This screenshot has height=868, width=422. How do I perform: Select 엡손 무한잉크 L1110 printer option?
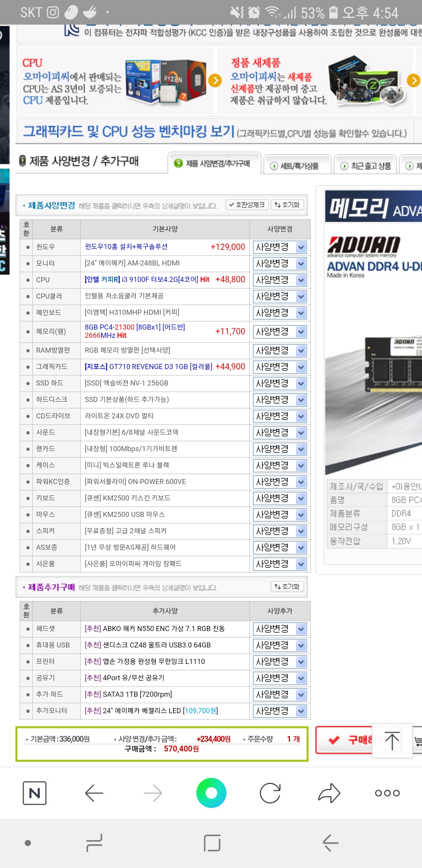click(x=145, y=662)
